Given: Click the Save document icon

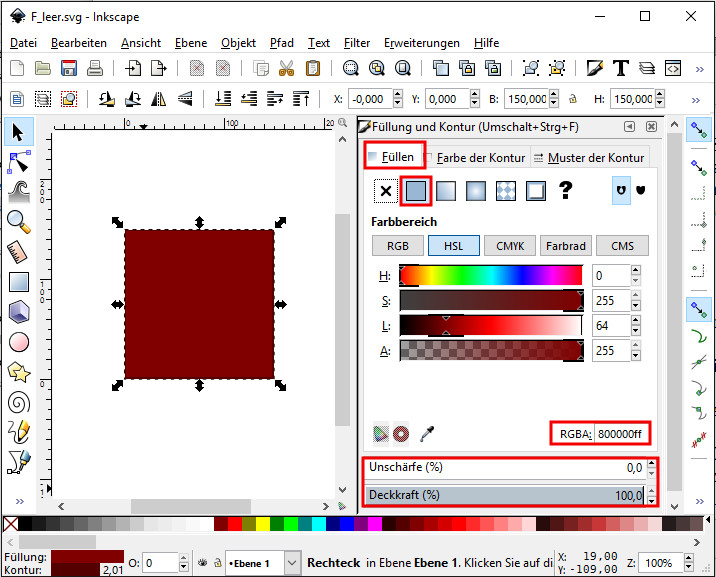Looking at the screenshot, I should tap(69, 68).
